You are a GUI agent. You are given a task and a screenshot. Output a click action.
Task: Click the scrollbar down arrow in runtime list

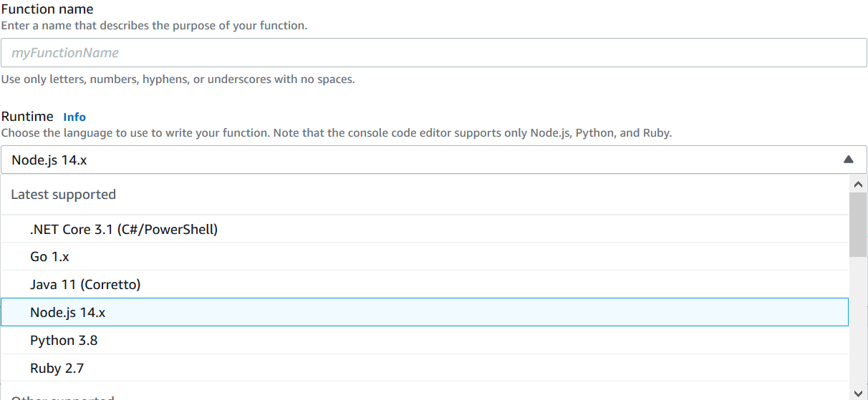(859, 392)
